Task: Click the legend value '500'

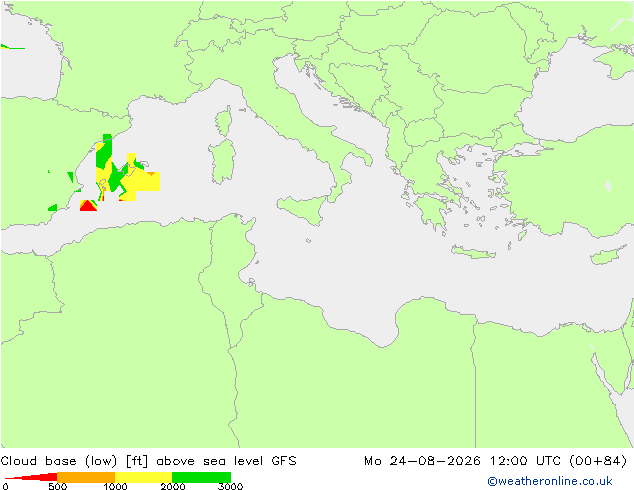Action: click(x=57, y=486)
